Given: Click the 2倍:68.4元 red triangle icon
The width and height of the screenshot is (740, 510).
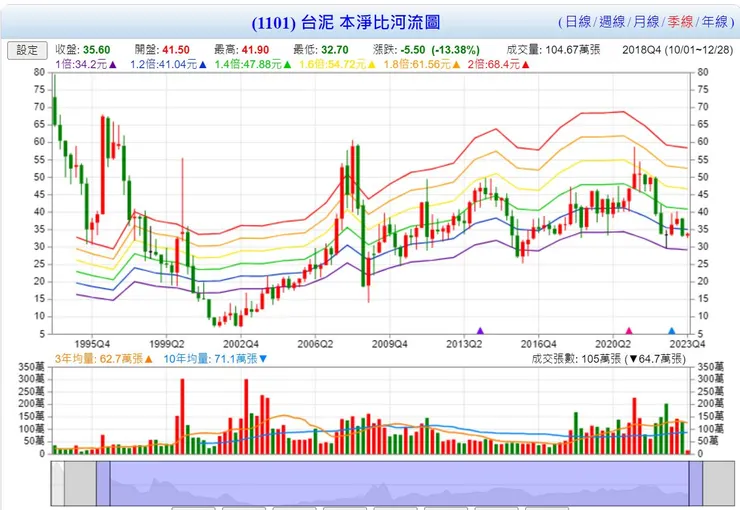Looking at the screenshot, I should [525, 65].
